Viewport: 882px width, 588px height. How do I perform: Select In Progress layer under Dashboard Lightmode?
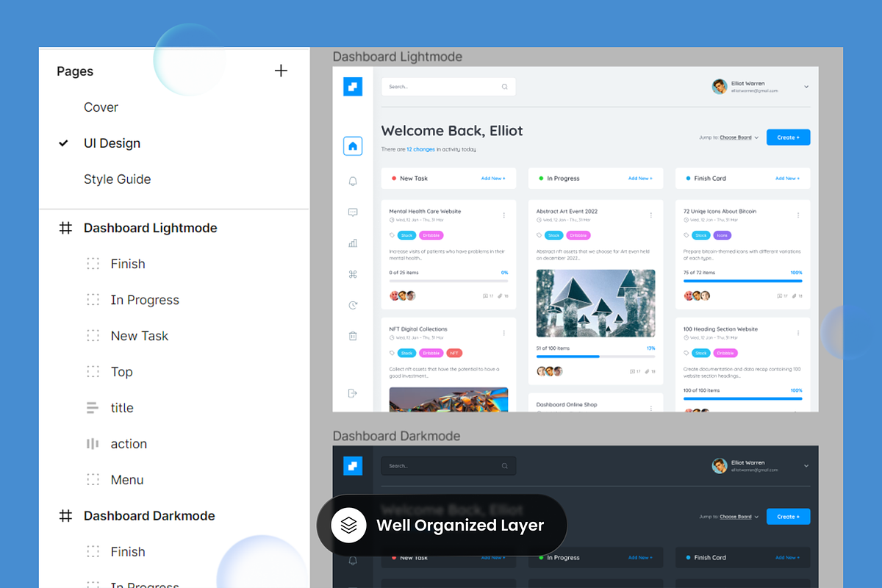145,300
